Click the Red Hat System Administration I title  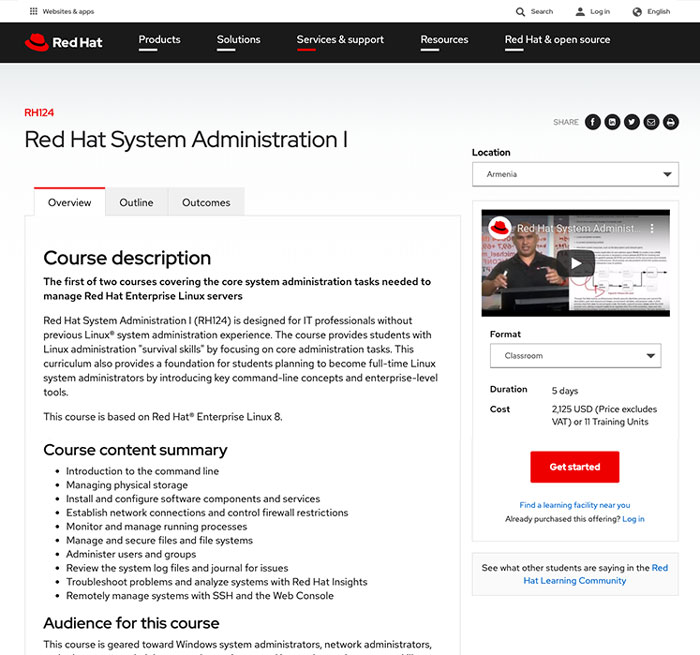(186, 139)
